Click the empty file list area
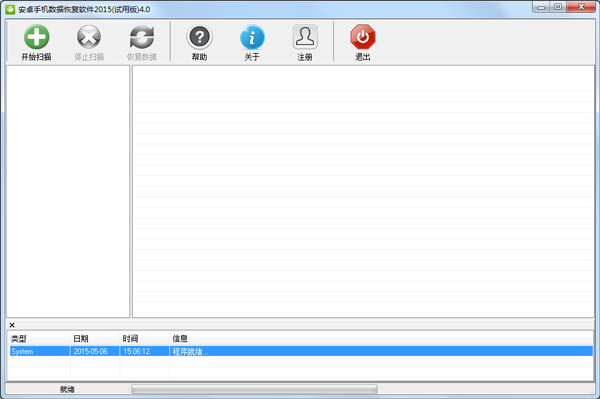Viewport: 600px width, 399px height. tap(364, 191)
